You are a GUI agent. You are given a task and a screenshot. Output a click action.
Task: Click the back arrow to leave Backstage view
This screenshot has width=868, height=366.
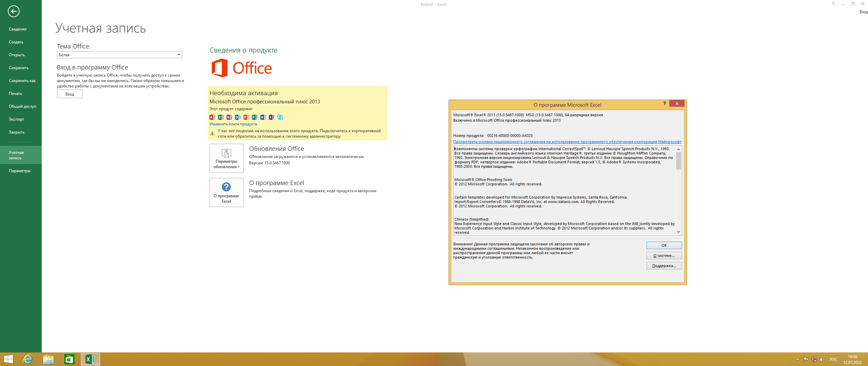14,11
